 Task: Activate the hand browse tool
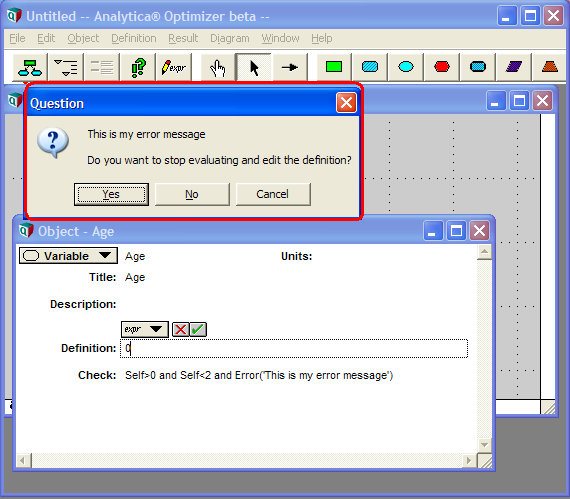tap(218, 67)
